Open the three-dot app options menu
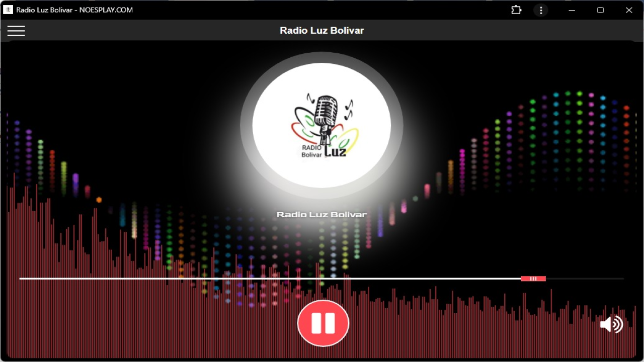644x362 pixels. click(x=541, y=10)
